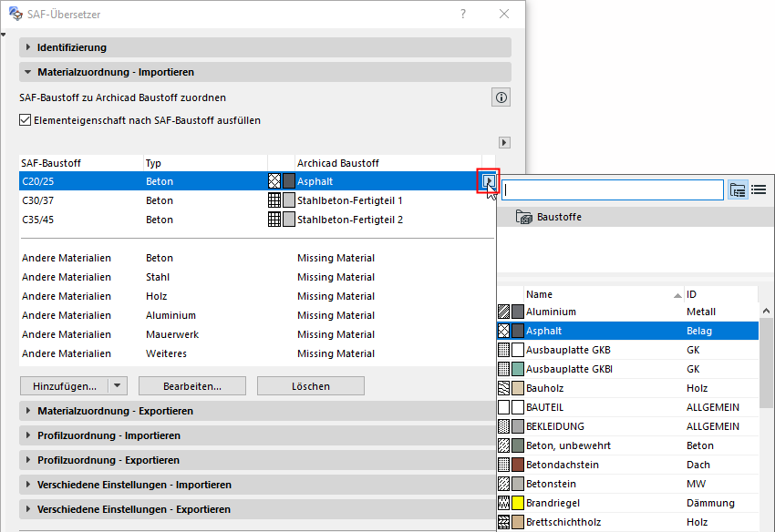Select Ausbauplatte GKB in the list
775x532 pixels.
point(627,350)
